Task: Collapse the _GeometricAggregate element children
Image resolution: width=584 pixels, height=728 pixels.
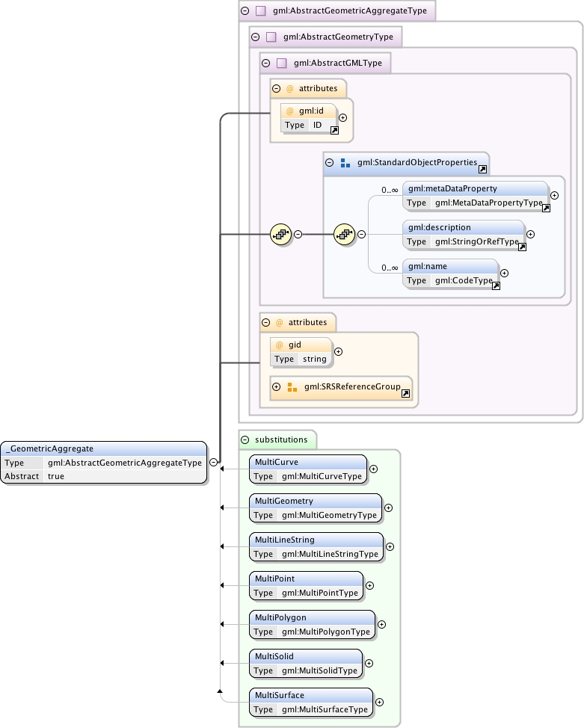Action: click(x=213, y=462)
